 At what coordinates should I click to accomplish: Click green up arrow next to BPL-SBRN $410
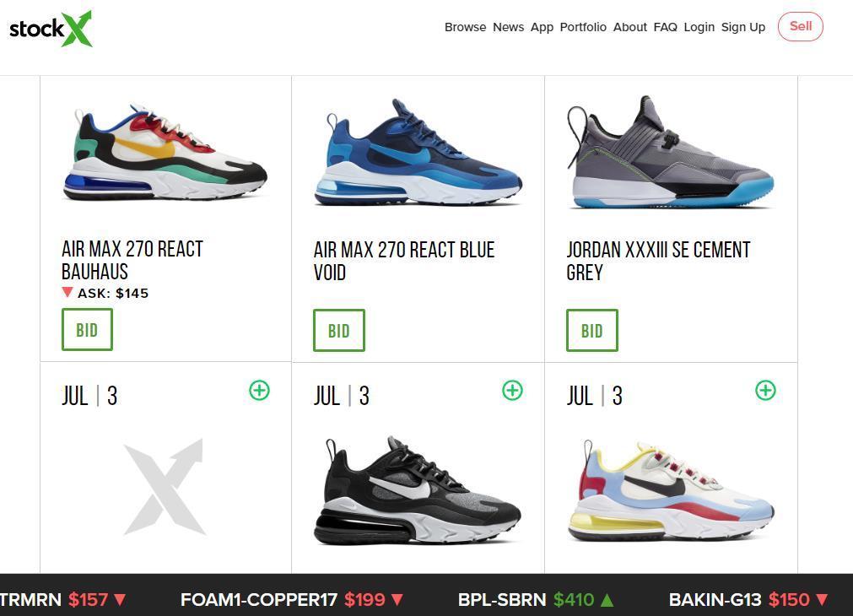pos(607,600)
